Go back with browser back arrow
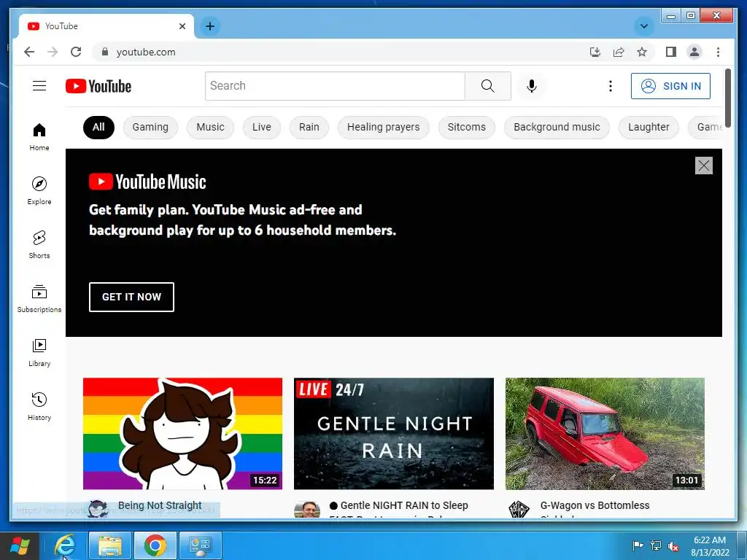This screenshot has height=560, width=747. 29,52
